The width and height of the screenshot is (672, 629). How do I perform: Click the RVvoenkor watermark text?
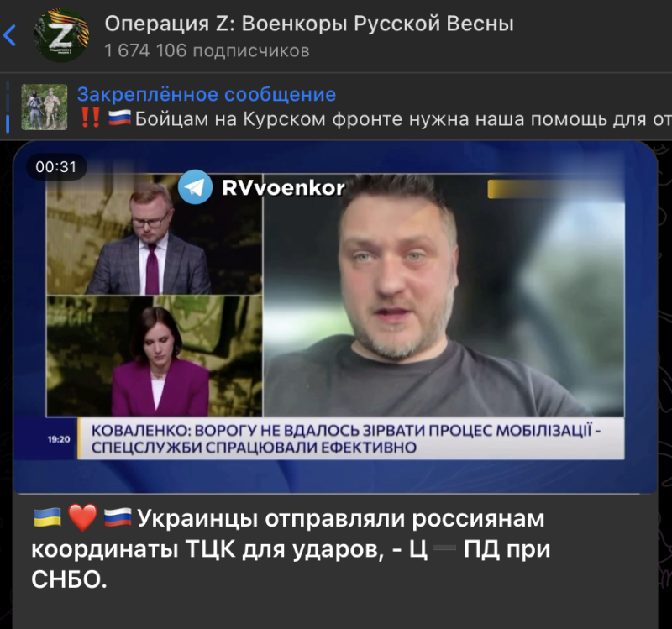pyautogui.click(x=283, y=187)
